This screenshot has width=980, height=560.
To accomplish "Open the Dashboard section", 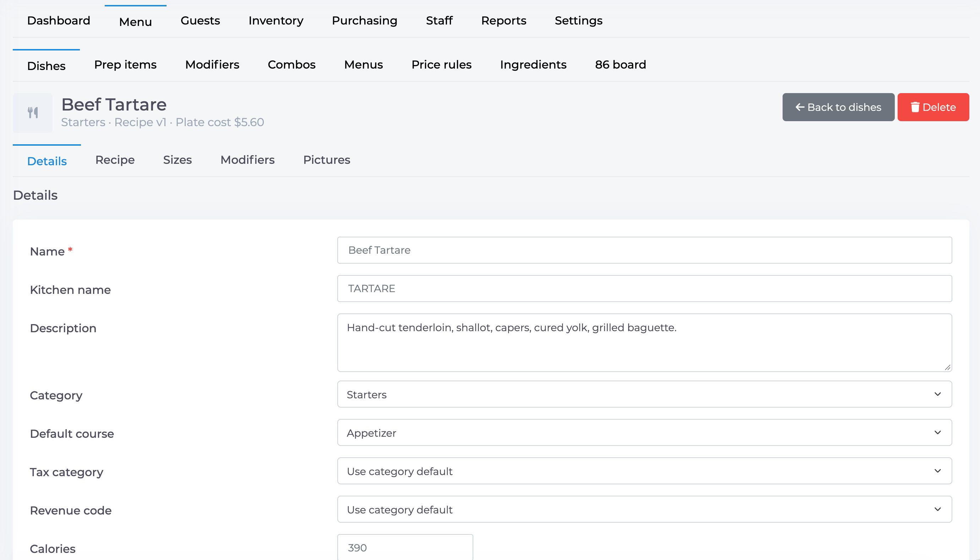I will pyautogui.click(x=59, y=21).
